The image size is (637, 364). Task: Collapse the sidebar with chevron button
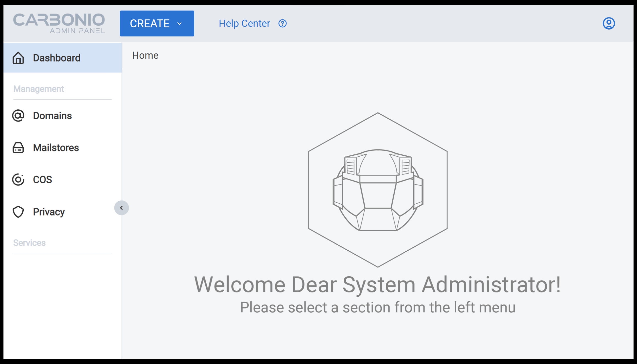[x=122, y=208]
